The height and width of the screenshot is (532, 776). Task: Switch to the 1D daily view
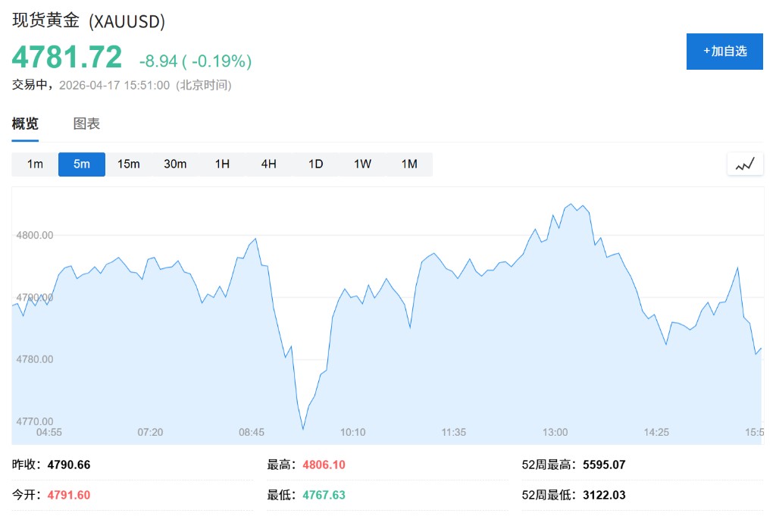pos(316,164)
